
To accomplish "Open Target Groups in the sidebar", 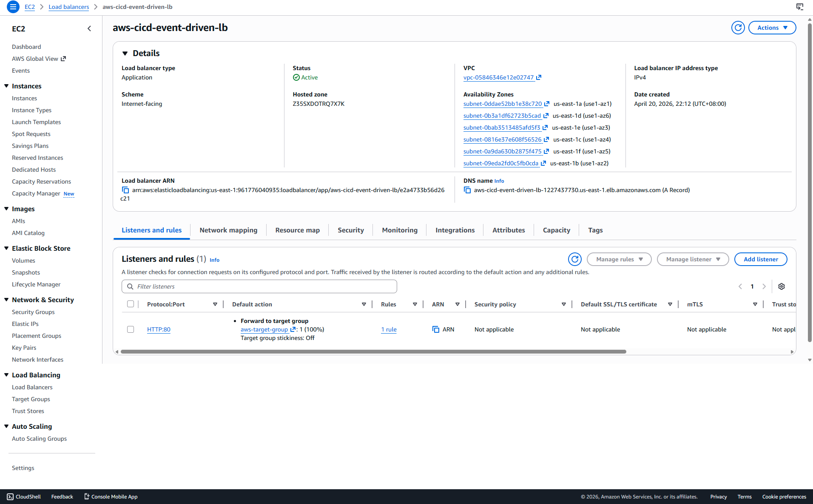I will coord(31,399).
